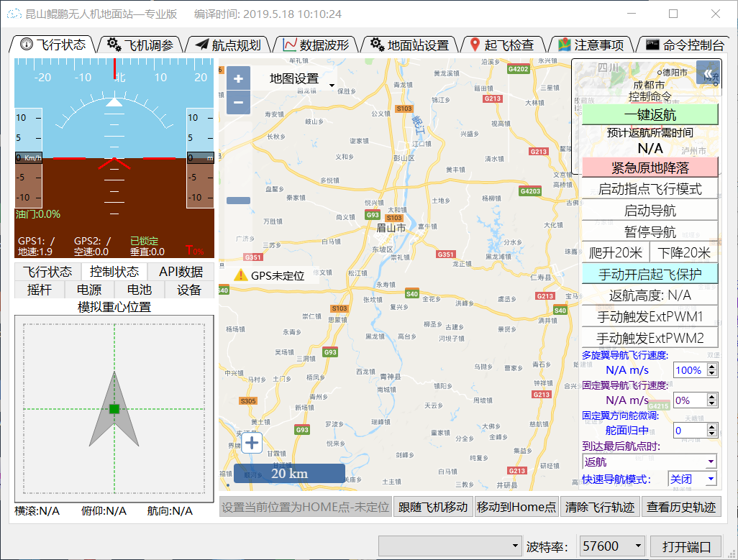Image resolution: width=738 pixels, height=560 pixels.
Task: Click the crosshair plus icon above scale bar
Action: coord(252,443)
